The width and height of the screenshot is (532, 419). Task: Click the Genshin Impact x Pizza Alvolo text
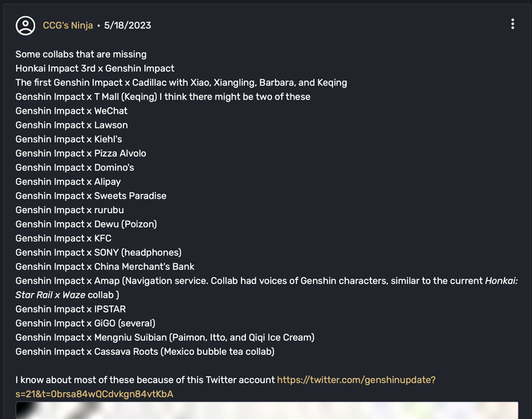[81, 153]
